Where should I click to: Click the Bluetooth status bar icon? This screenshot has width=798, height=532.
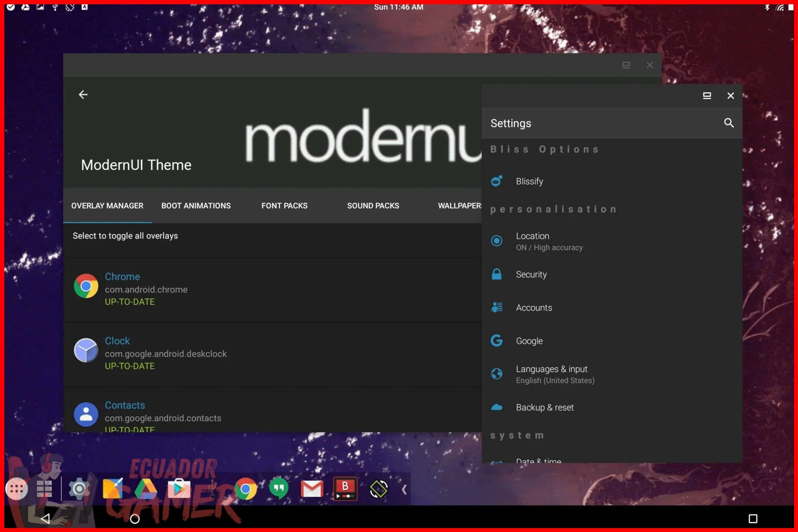click(767, 7)
